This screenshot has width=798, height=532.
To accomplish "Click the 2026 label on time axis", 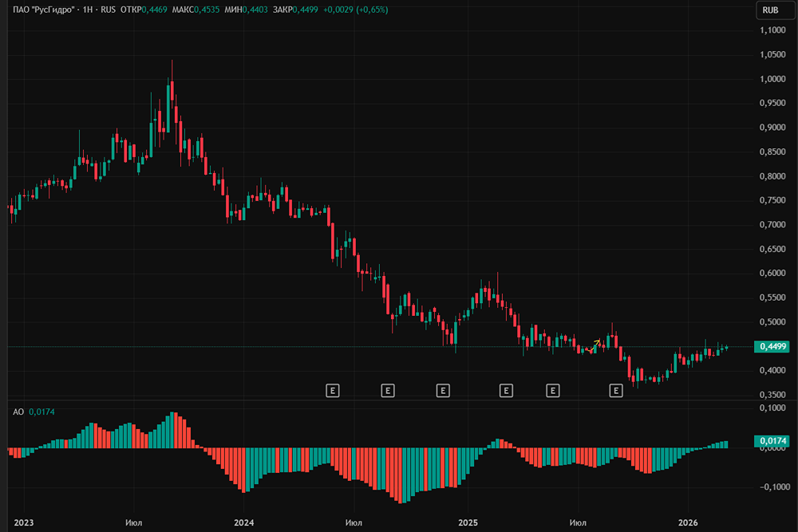I will pyautogui.click(x=688, y=522).
